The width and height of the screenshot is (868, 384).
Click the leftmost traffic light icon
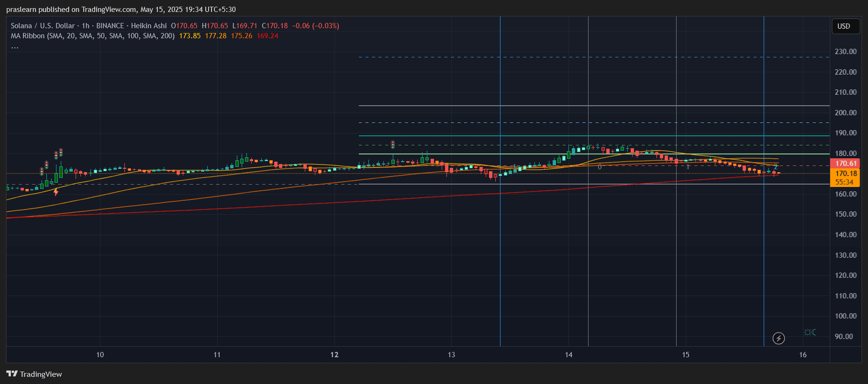(x=42, y=171)
